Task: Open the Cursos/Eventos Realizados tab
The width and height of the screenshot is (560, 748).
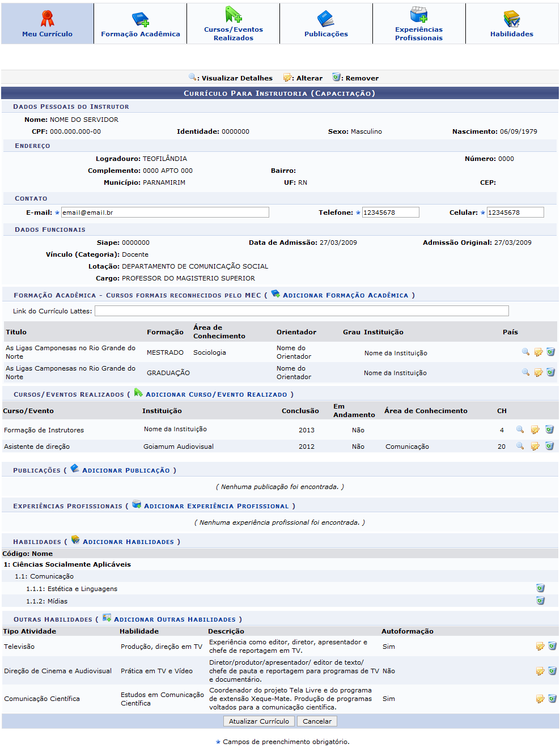Action: pos(233,24)
